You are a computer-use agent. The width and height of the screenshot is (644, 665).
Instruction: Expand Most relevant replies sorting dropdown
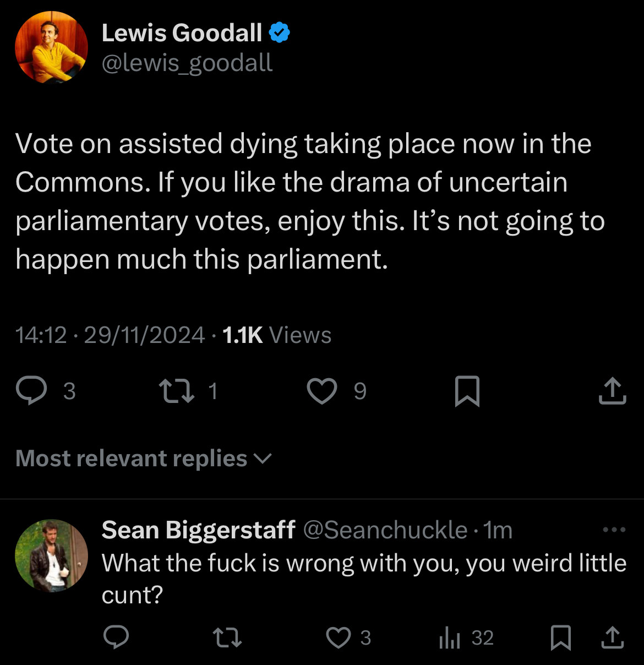pos(144,458)
